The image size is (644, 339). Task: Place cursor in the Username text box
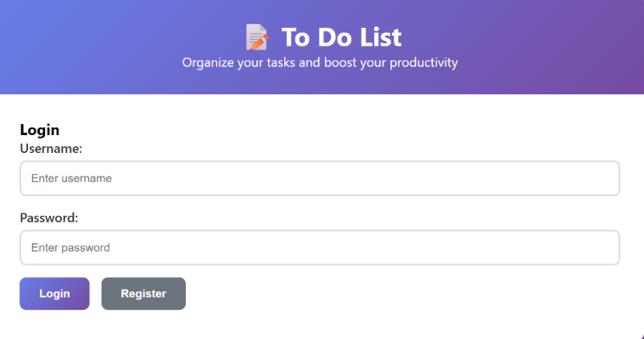pos(320,178)
